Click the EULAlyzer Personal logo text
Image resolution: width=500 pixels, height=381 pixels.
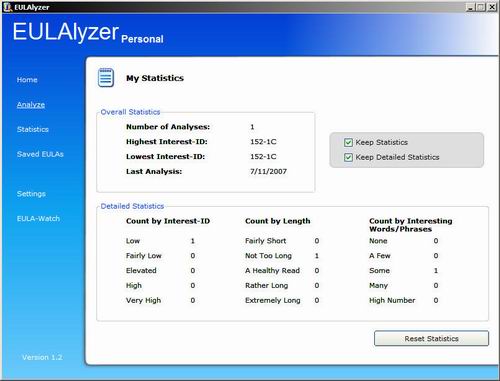[x=88, y=33]
